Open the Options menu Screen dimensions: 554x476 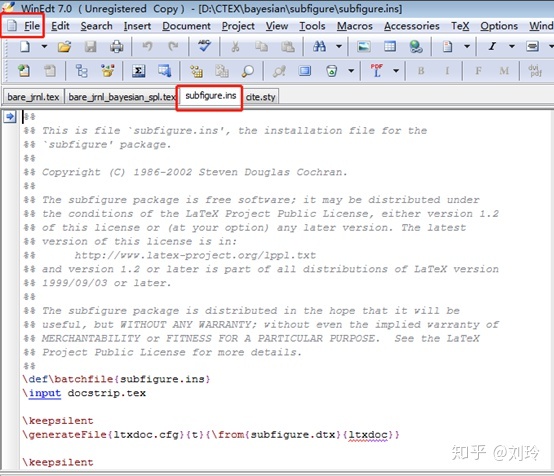pyautogui.click(x=499, y=26)
